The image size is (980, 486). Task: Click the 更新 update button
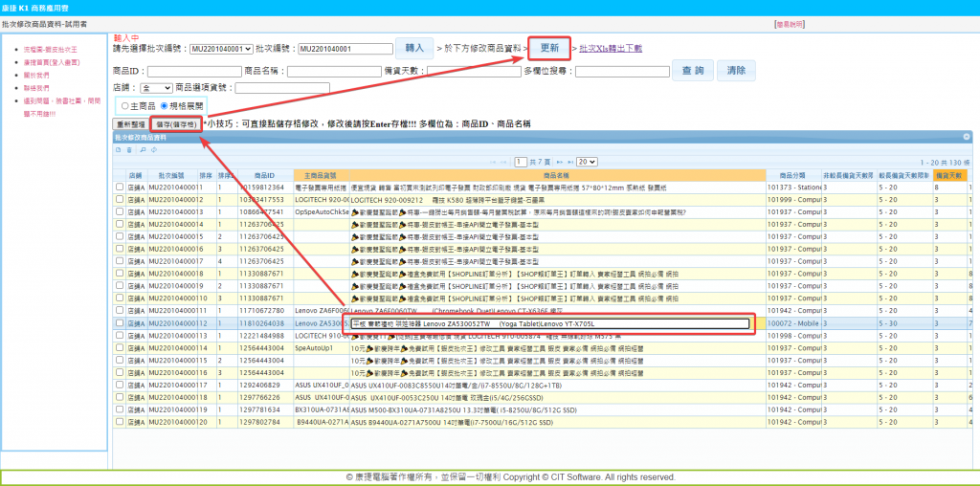coord(549,47)
